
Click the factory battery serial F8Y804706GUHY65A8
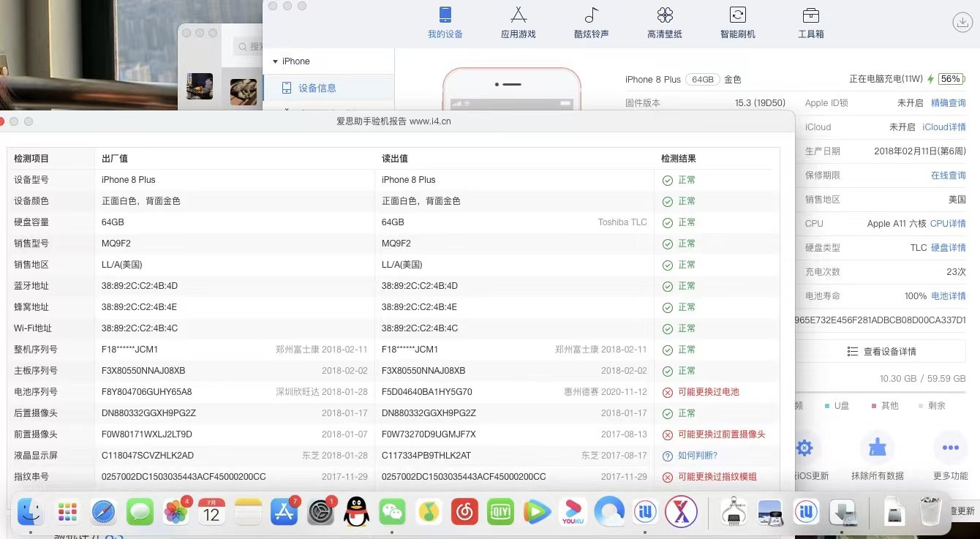coord(147,392)
